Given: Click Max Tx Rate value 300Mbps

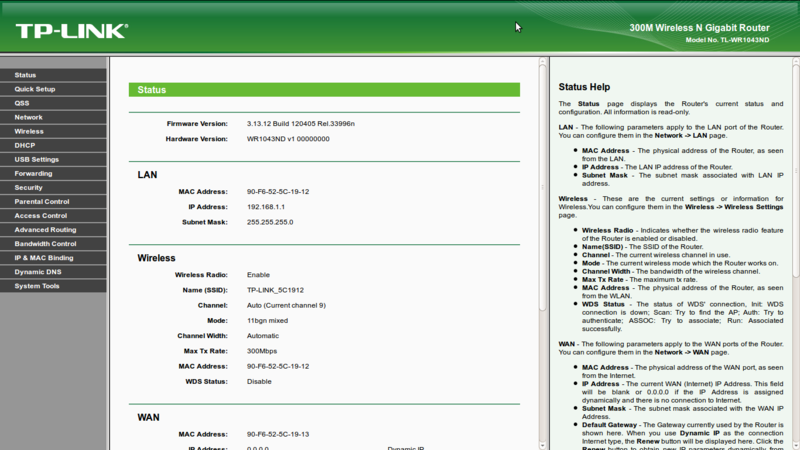Looking at the screenshot, I should coord(262,352).
